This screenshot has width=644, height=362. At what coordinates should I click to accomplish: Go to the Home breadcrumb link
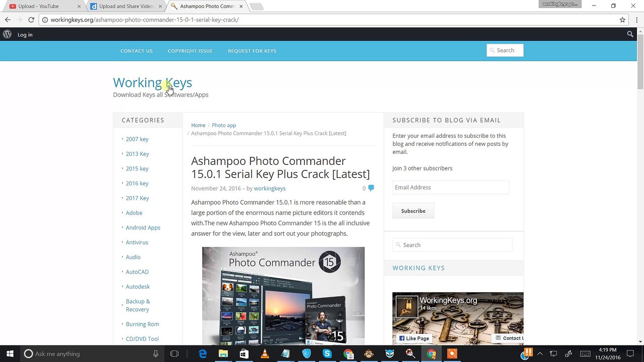198,125
